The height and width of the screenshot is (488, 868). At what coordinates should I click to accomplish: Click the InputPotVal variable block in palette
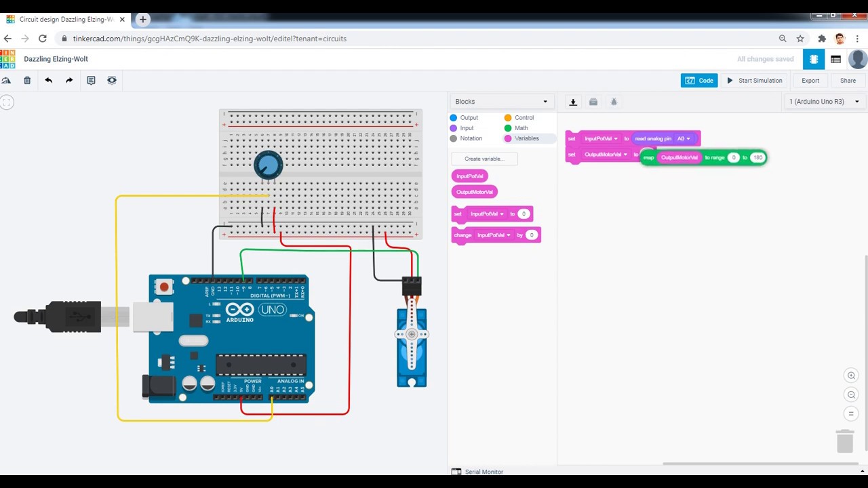point(469,176)
